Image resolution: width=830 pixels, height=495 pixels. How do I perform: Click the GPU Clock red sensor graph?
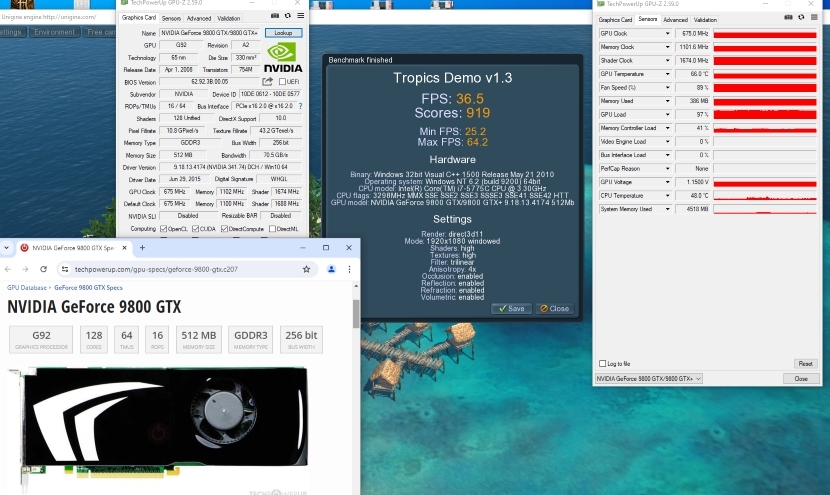pyautogui.click(x=765, y=33)
